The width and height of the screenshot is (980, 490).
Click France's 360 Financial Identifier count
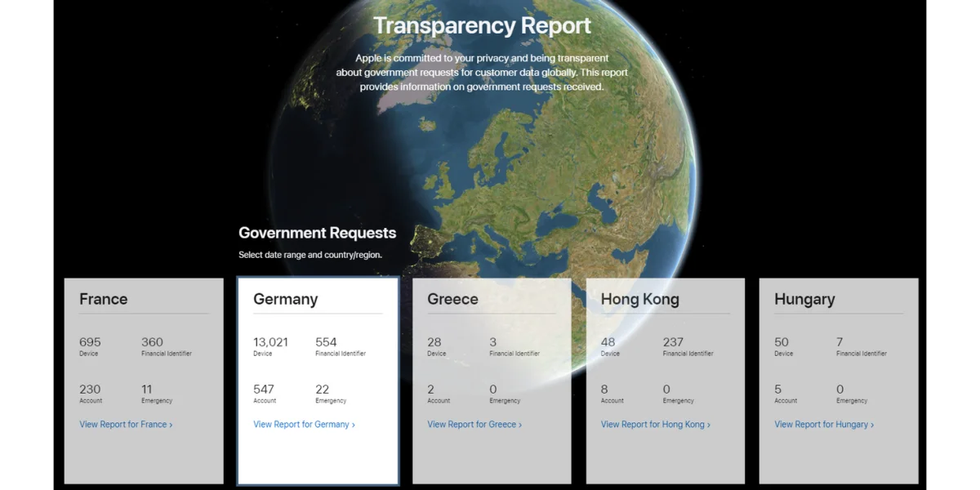(152, 342)
